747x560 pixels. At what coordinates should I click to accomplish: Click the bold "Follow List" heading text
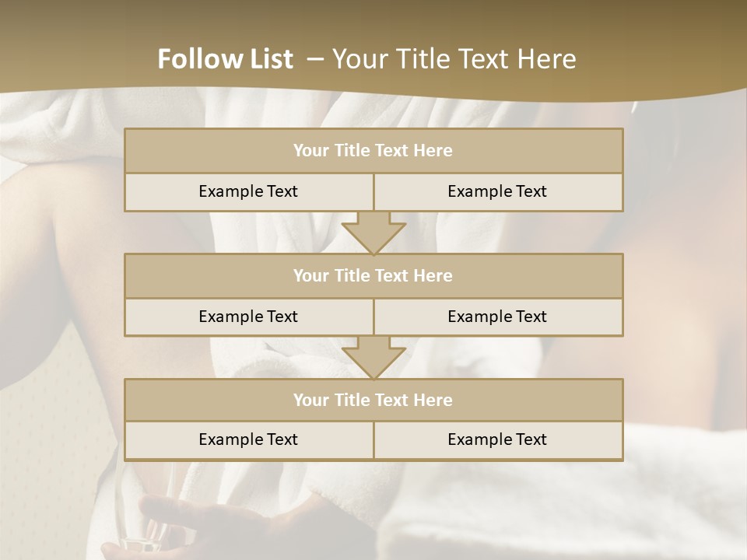click(x=225, y=59)
